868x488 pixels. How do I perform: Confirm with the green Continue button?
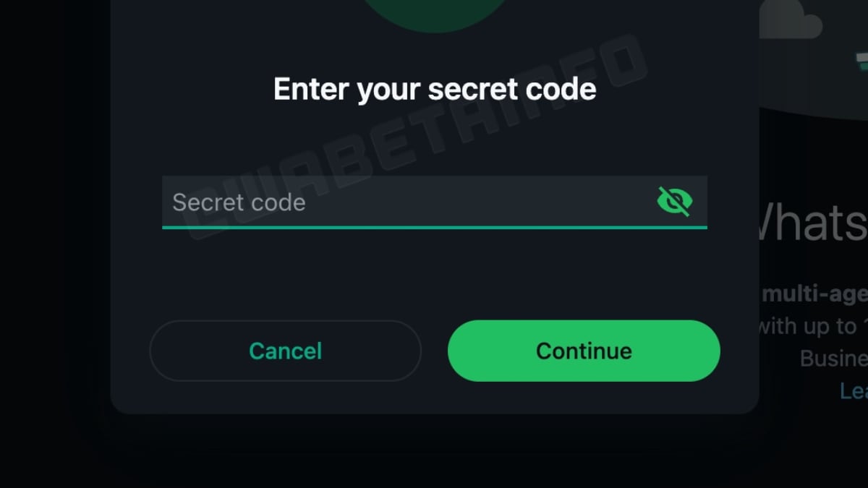point(584,351)
